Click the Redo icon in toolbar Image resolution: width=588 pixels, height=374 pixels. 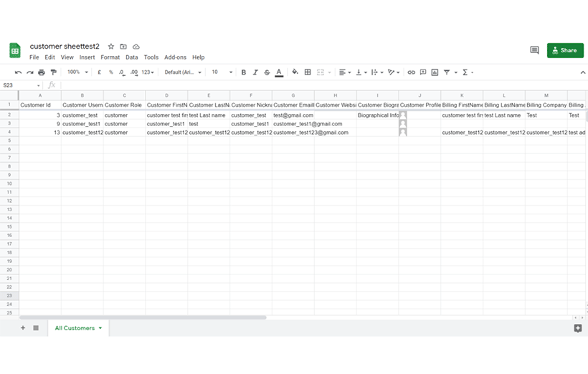tap(29, 72)
